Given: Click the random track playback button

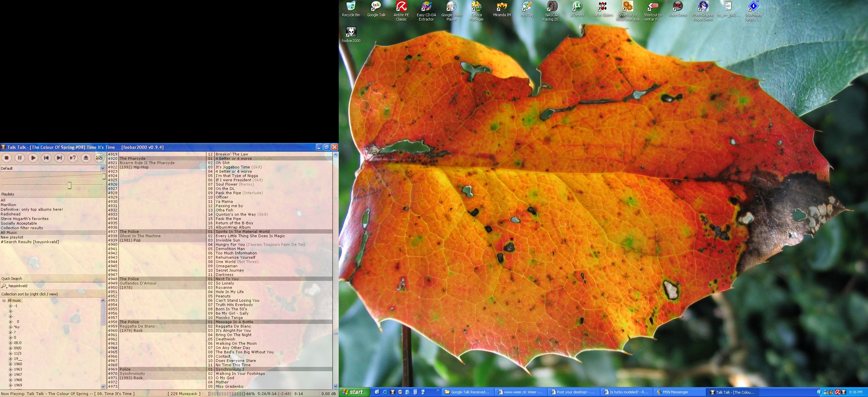Looking at the screenshot, I should 73,158.
